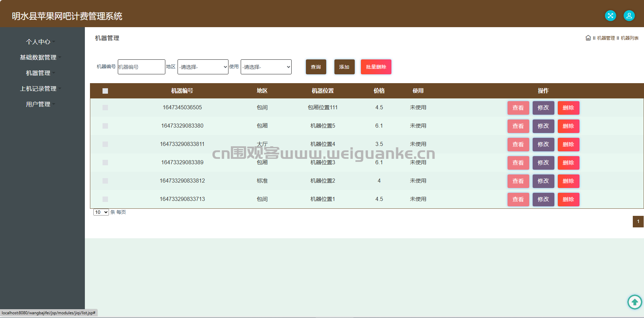The width and height of the screenshot is (644, 318).
Task: Check the box for machine 164733290833812
Action: (105, 181)
